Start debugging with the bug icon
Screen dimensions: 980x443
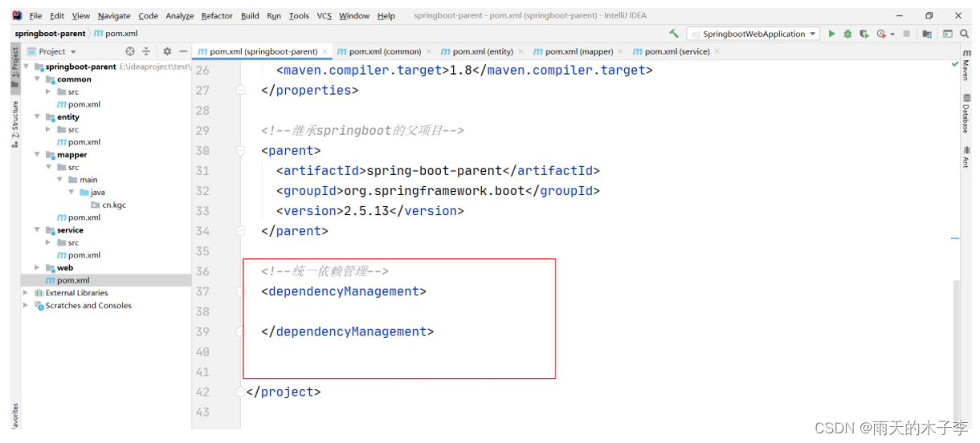(847, 34)
